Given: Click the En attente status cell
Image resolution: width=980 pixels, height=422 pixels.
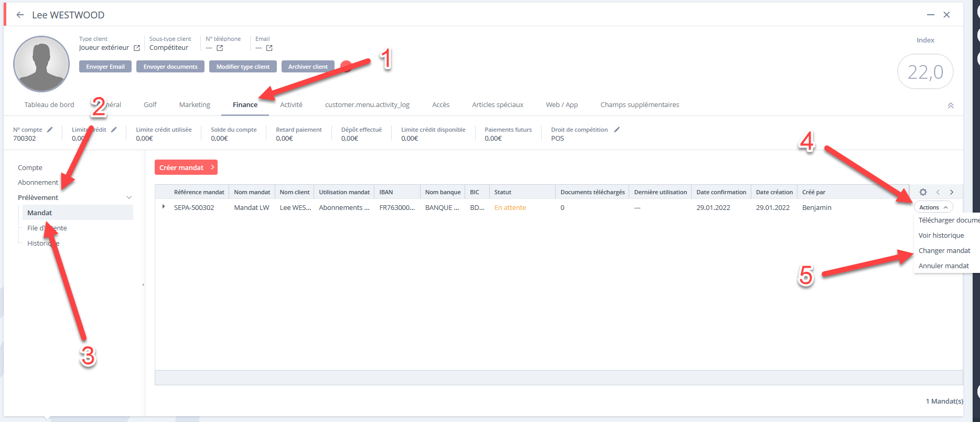Looking at the screenshot, I should pyautogui.click(x=510, y=207).
